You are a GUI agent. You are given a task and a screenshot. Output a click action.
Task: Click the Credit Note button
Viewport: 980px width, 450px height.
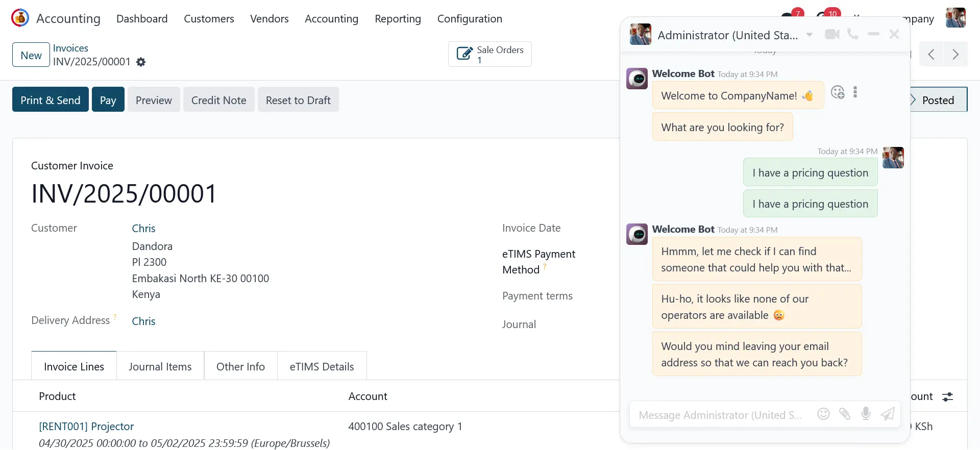click(218, 100)
